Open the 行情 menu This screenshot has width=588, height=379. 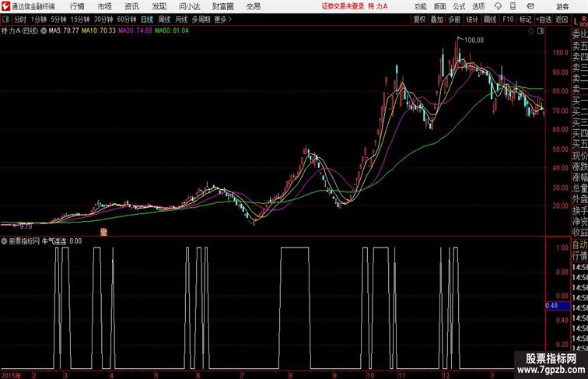tap(77, 6)
